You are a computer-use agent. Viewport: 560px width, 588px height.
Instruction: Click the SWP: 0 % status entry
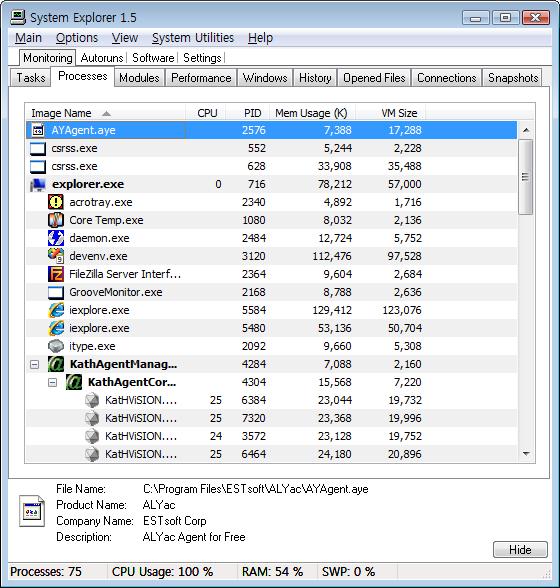(348, 572)
